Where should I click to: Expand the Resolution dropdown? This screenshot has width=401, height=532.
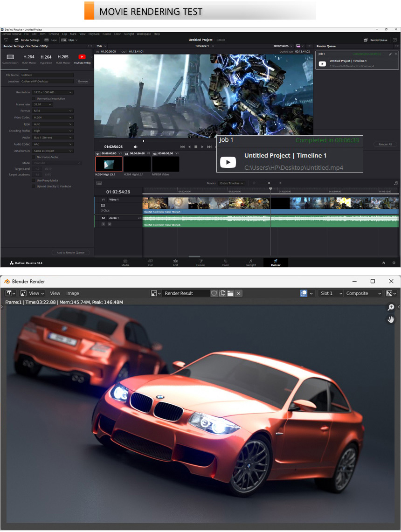[x=53, y=92]
